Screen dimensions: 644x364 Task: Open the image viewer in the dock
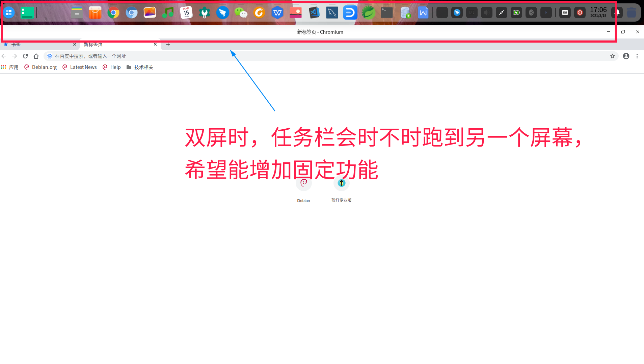coord(150,13)
